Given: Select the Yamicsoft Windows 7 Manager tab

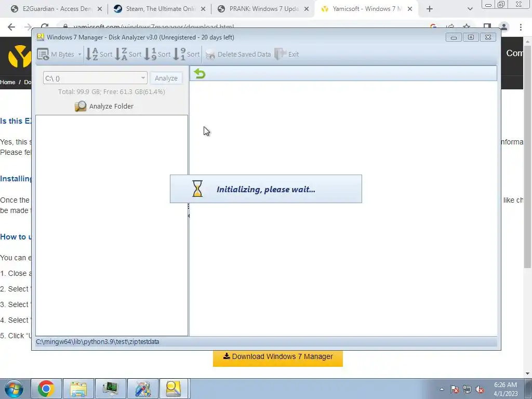Looking at the screenshot, I should coord(366,9).
